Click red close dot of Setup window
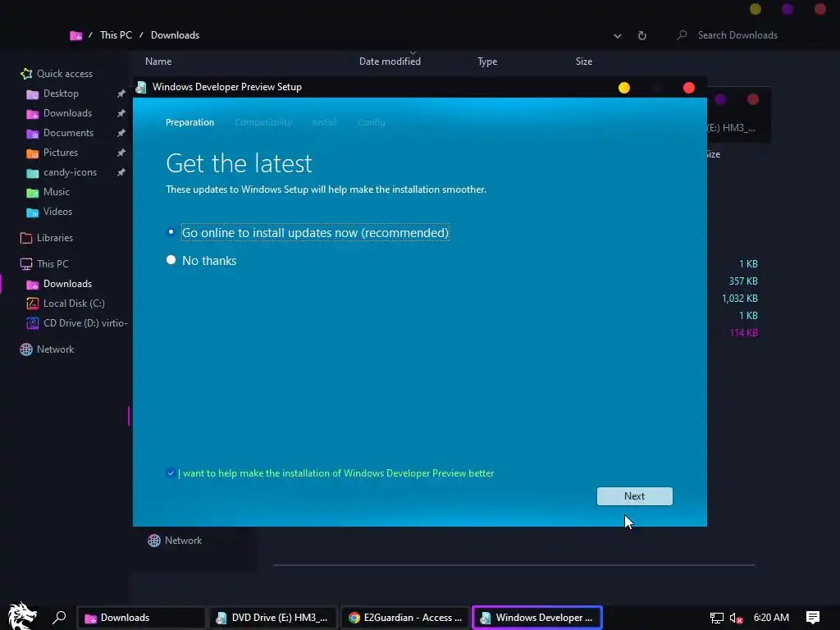The width and height of the screenshot is (840, 630). (689, 88)
